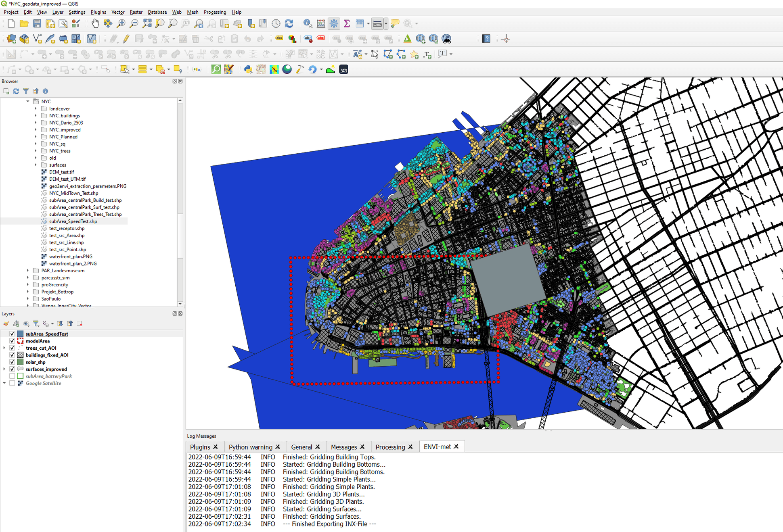Expand the NYC_buildings folder in Browser
This screenshot has height=532, width=783.
click(x=36, y=116)
